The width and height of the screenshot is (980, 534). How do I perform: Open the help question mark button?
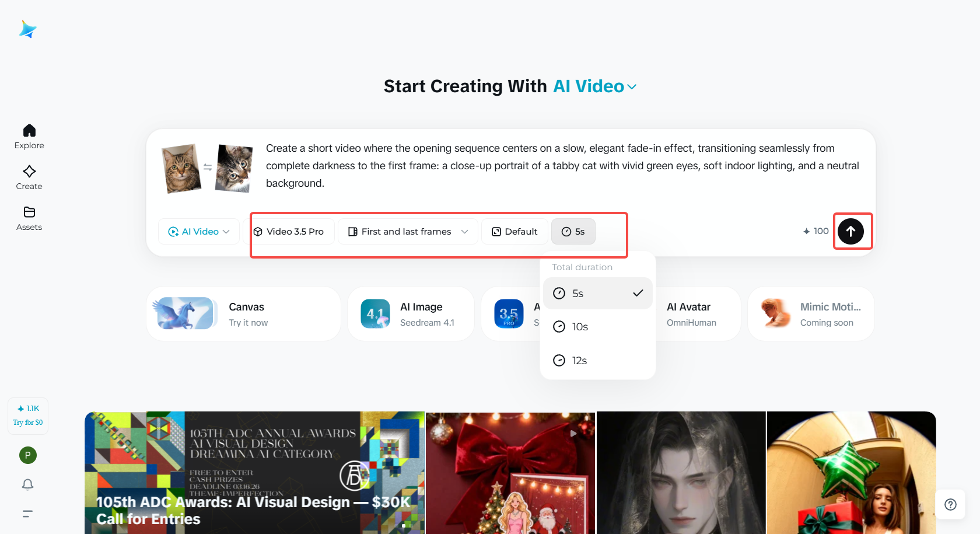click(950, 504)
